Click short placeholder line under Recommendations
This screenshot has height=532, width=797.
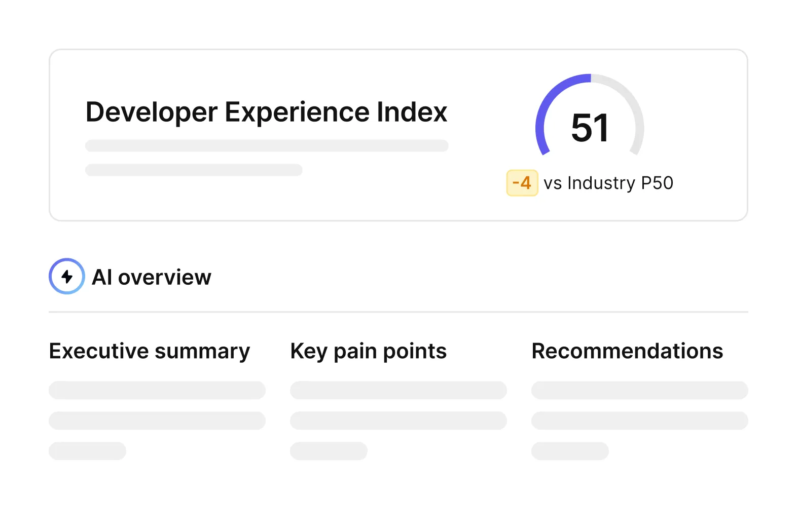570,451
